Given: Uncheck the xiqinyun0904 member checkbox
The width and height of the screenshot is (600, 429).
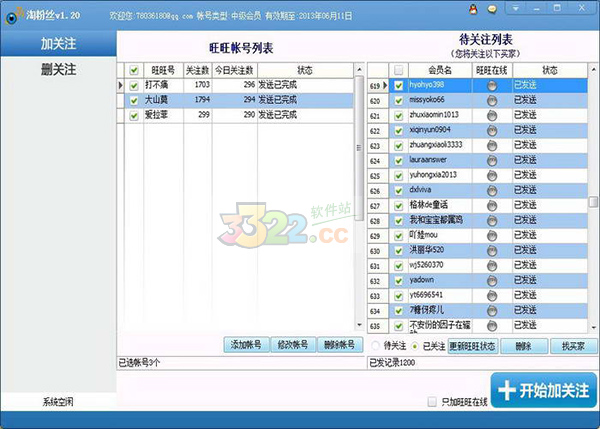Looking at the screenshot, I should pyautogui.click(x=398, y=130).
